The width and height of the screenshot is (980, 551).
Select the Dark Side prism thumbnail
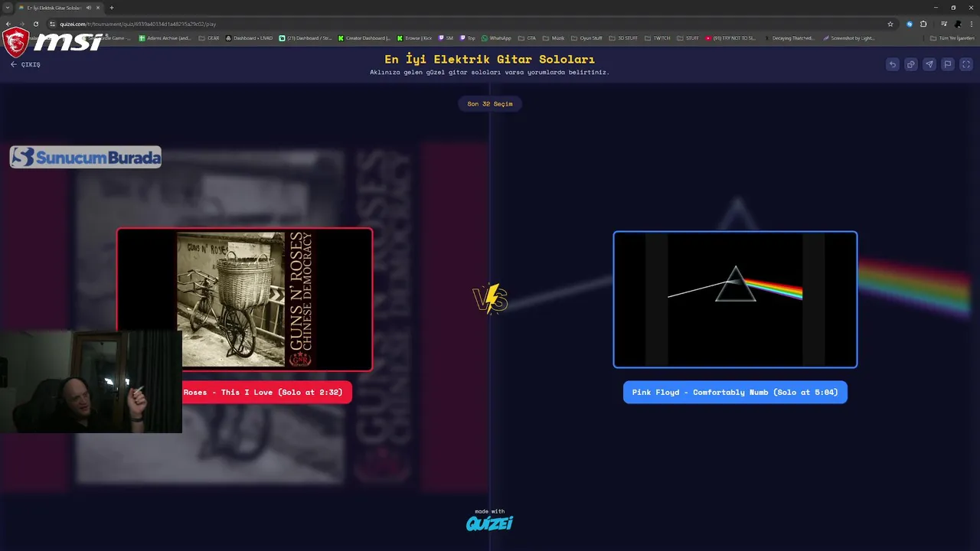tap(735, 299)
